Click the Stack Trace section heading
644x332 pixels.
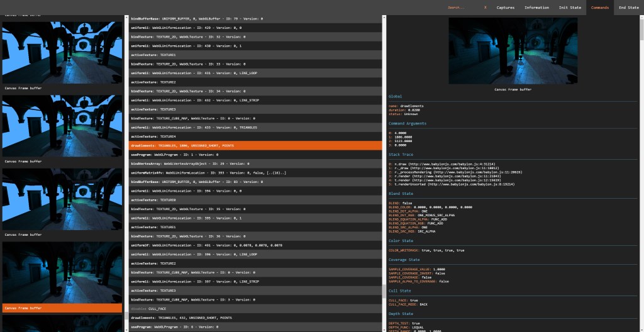coord(401,155)
